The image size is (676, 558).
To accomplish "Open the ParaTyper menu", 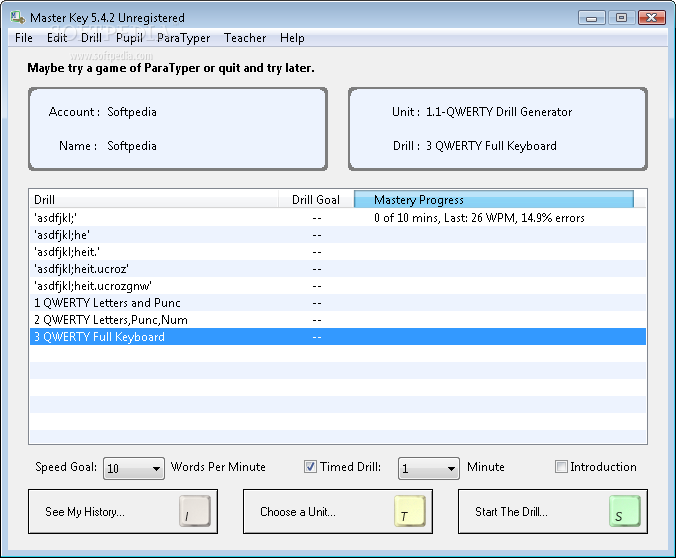I will click(184, 38).
